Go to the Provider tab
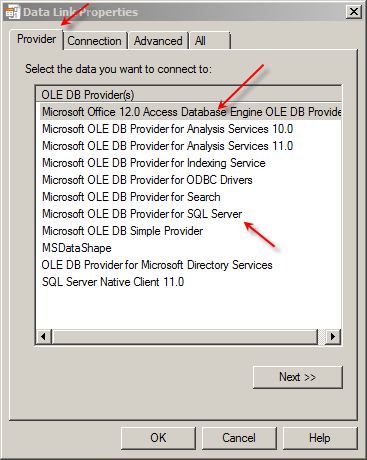The image size is (367, 460). point(36,39)
